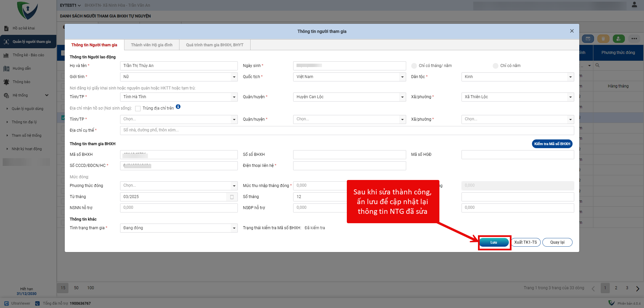Tick the Trùng địa chỉ trên checkbox
The width and height of the screenshot is (644, 308).
138,109
